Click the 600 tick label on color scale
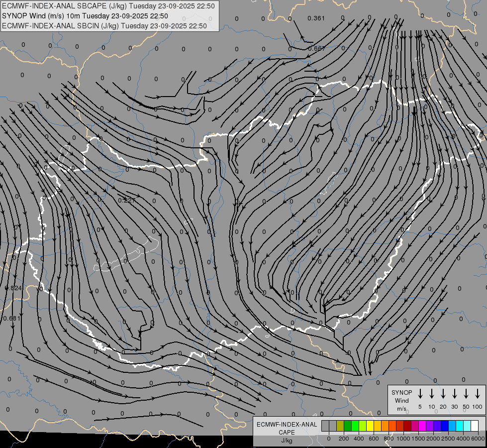The height and width of the screenshot is (448, 487). 374,439
